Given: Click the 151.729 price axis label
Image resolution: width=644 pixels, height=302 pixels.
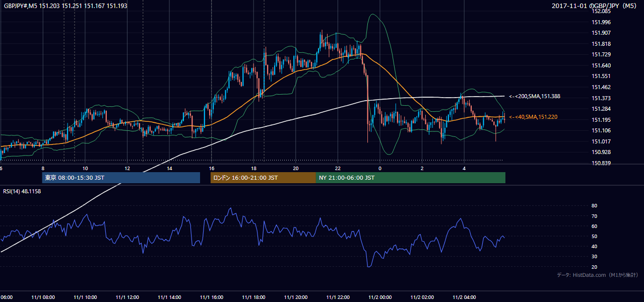Looking at the screenshot, I should (x=602, y=54).
